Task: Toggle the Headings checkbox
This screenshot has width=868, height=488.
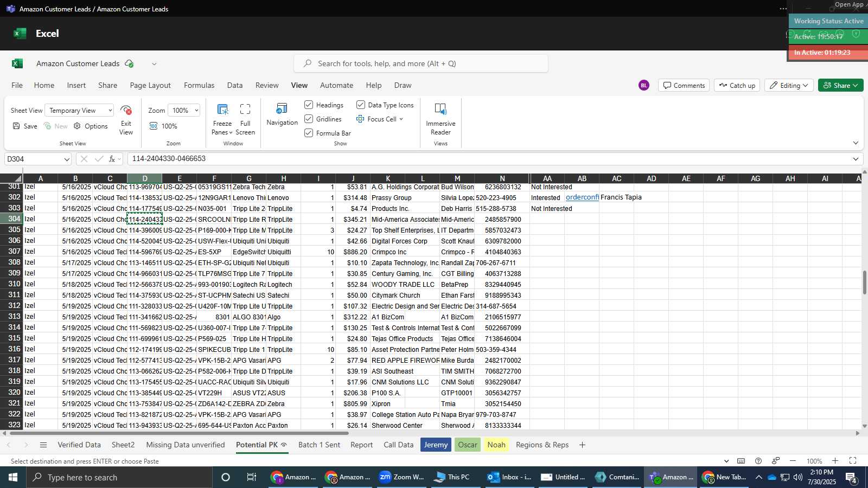Action: point(309,105)
